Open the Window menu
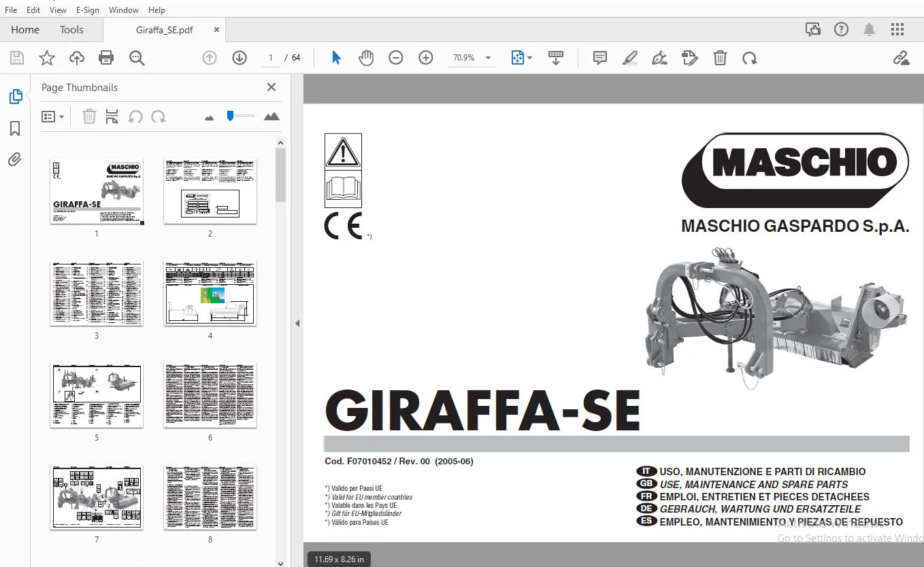Image resolution: width=924 pixels, height=567 pixels. (x=124, y=10)
